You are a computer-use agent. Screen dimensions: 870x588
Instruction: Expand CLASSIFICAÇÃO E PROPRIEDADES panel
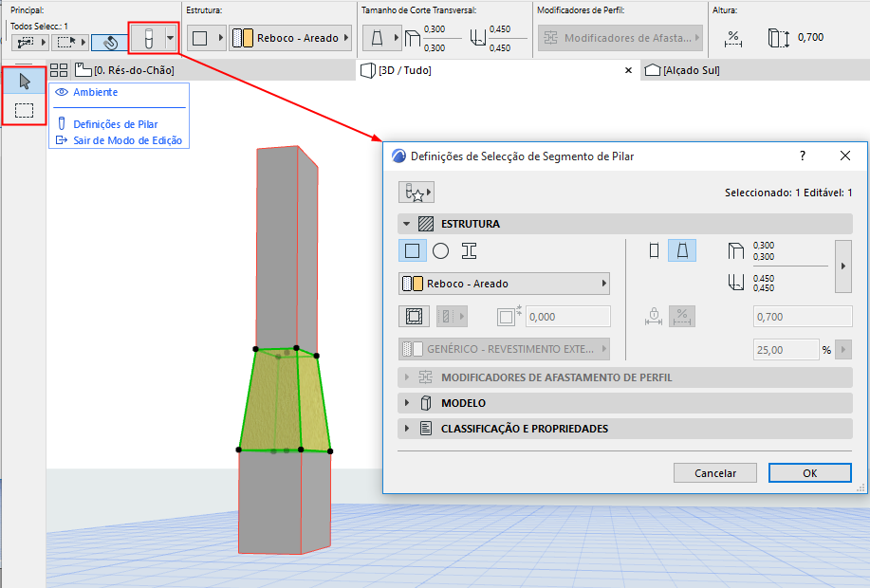(407, 429)
